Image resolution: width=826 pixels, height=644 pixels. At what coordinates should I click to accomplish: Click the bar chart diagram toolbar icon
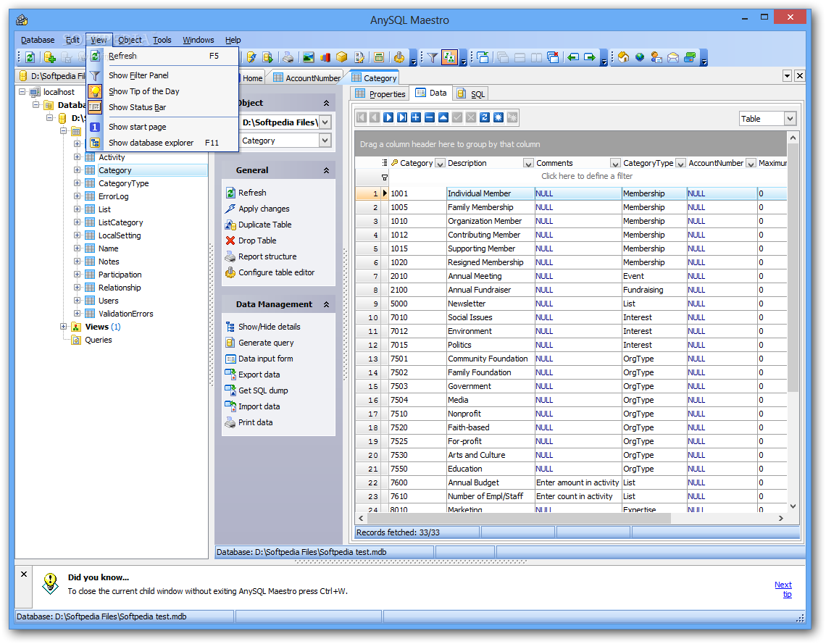click(x=325, y=57)
